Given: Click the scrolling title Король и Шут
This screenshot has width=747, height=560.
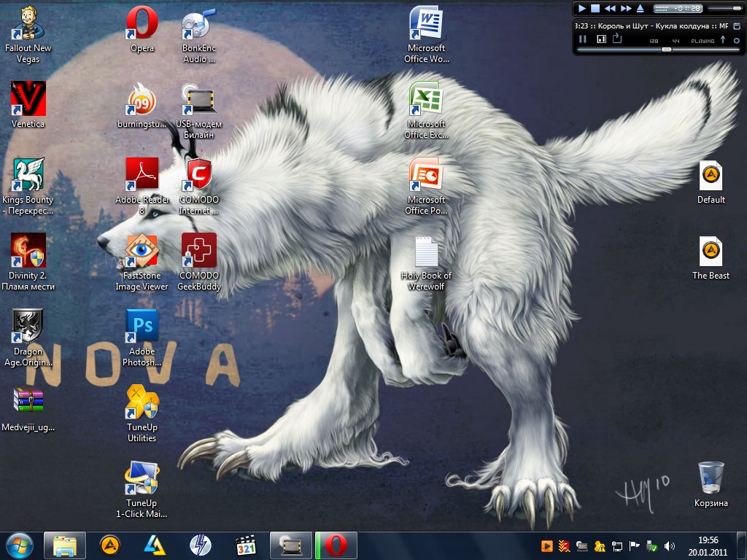Looking at the screenshot, I should (x=651, y=26).
